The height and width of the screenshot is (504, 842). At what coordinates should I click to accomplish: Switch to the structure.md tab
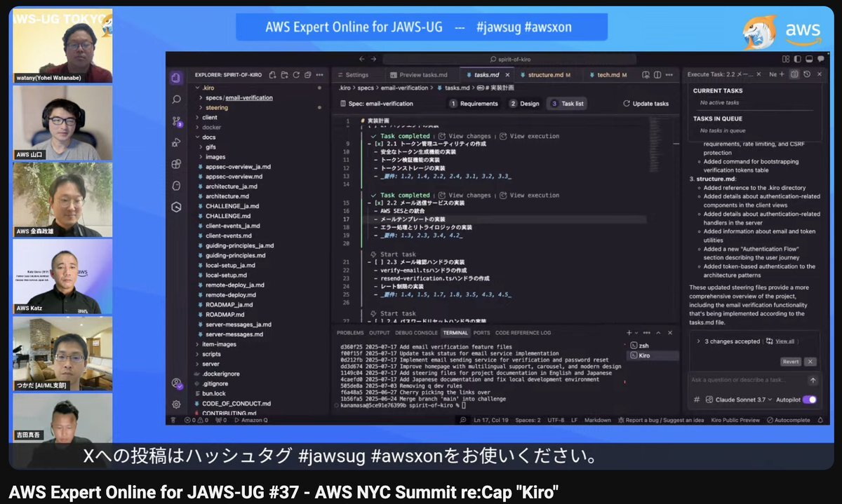pos(544,74)
